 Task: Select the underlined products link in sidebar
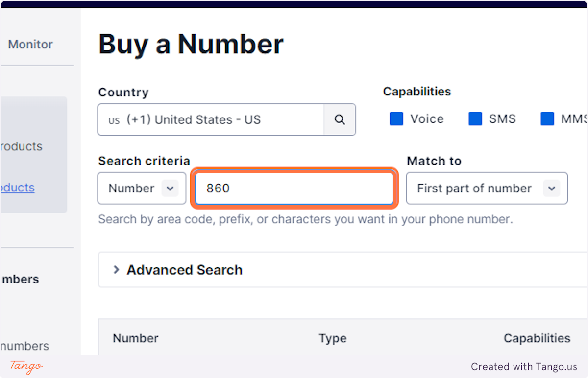tap(18, 188)
